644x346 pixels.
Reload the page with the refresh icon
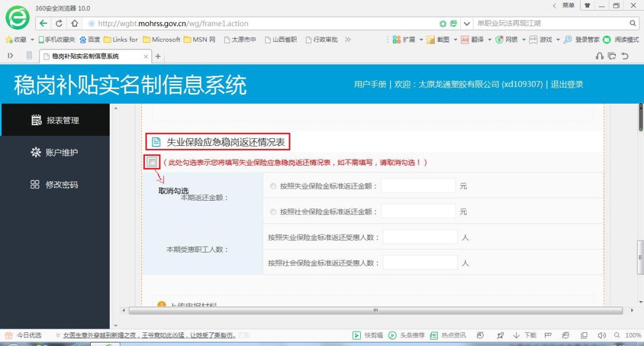(x=59, y=24)
